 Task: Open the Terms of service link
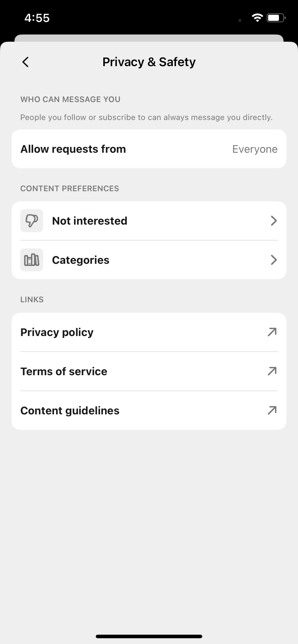point(149,371)
